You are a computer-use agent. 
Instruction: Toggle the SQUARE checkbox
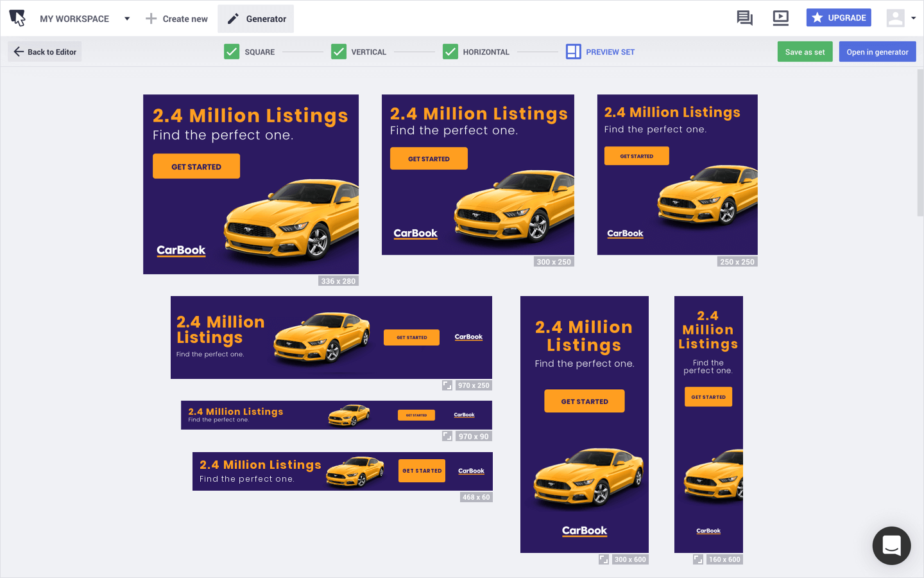pyautogui.click(x=232, y=51)
